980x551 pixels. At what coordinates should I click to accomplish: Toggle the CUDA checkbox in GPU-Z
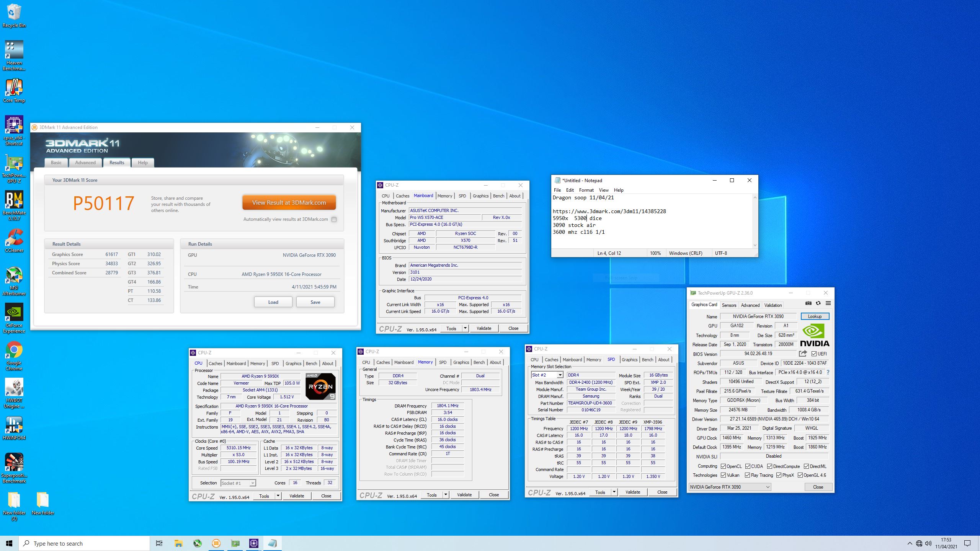point(748,466)
